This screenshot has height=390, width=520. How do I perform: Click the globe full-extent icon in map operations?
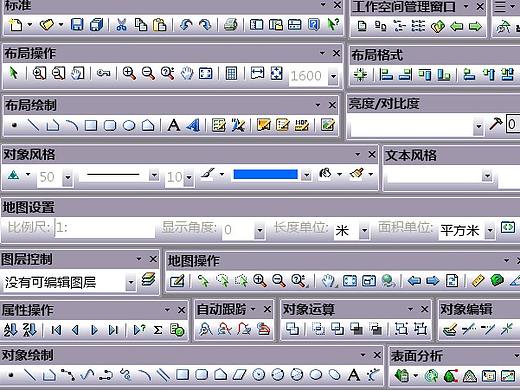[388, 281]
